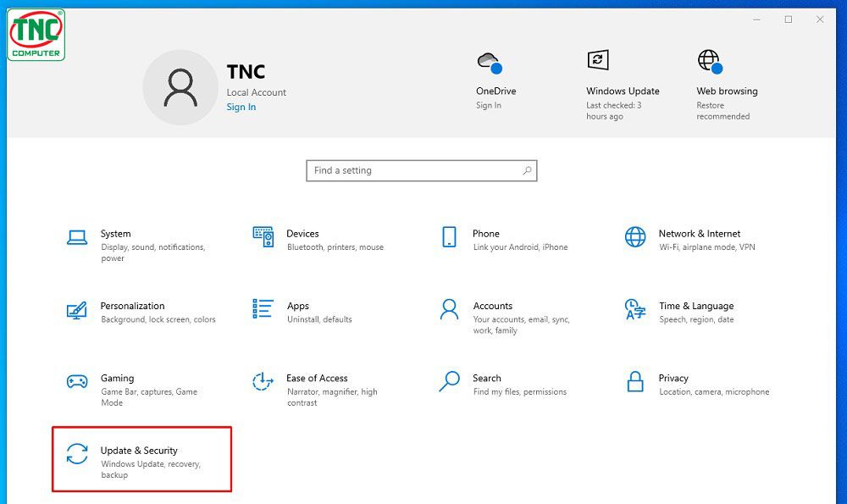
Task: Click 'Find my files, permissions' description
Action: tap(520, 392)
